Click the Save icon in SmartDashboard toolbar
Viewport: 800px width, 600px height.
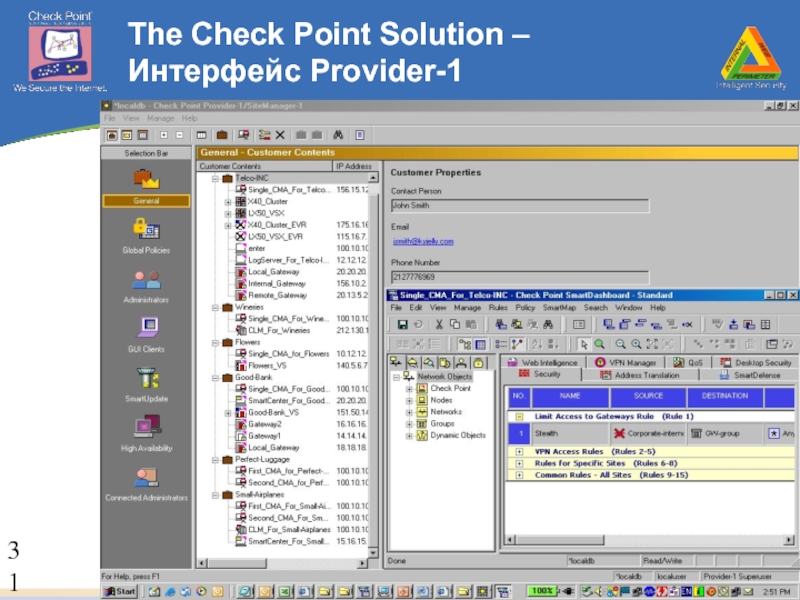pos(402,324)
